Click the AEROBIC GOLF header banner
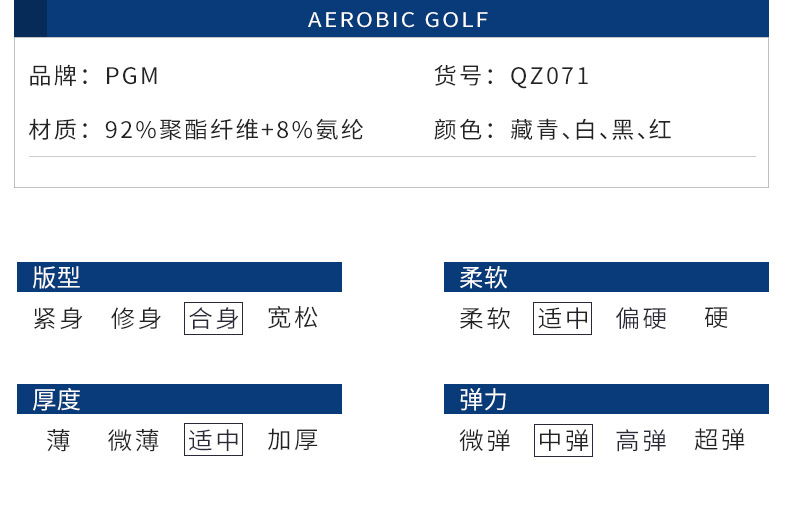The height and width of the screenshot is (527, 790). click(x=398, y=20)
